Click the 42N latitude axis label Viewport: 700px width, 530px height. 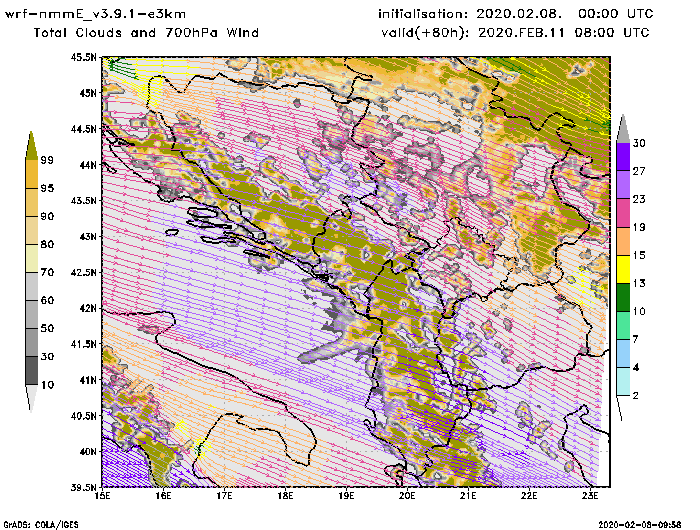pos(88,308)
